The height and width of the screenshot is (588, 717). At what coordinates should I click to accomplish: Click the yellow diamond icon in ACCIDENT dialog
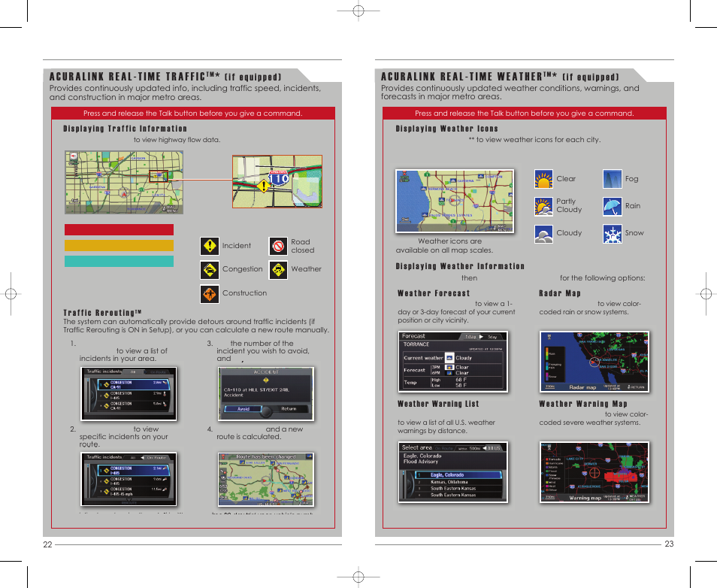265,380
